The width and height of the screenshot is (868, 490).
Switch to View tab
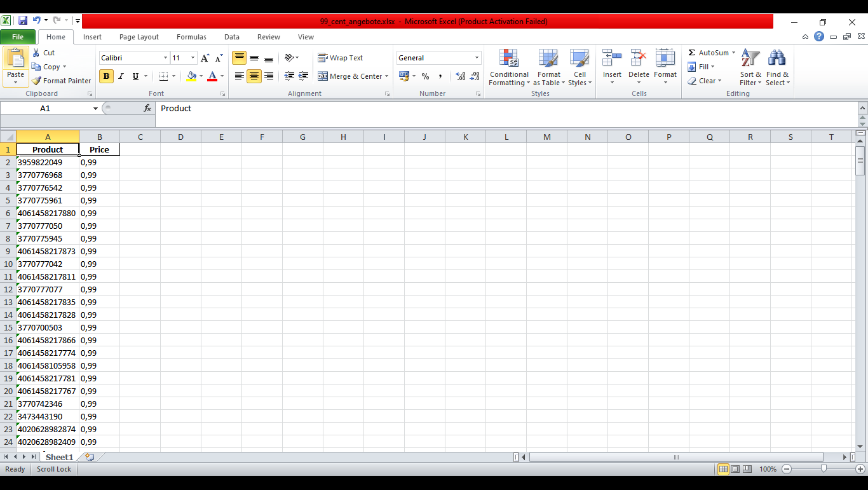[x=306, y=37]
